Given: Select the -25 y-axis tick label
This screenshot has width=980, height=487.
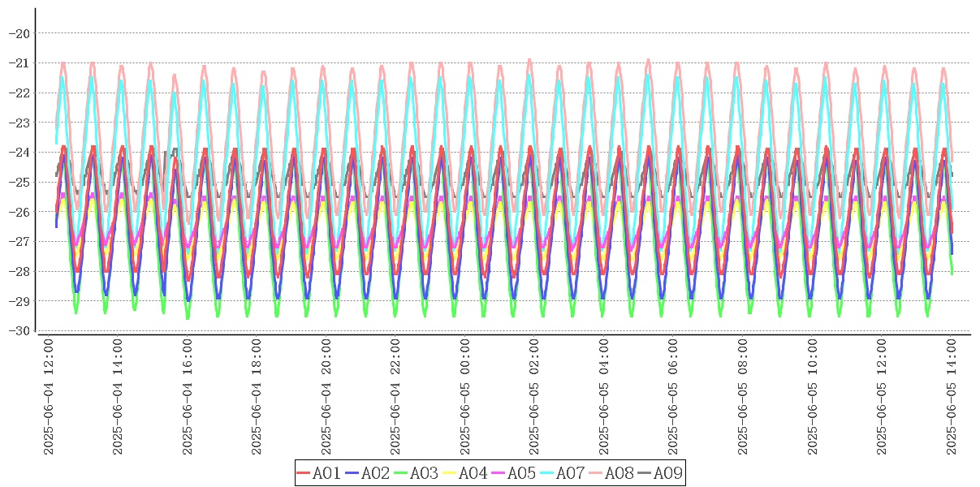Looking at the screenshot, I should 19,182.
